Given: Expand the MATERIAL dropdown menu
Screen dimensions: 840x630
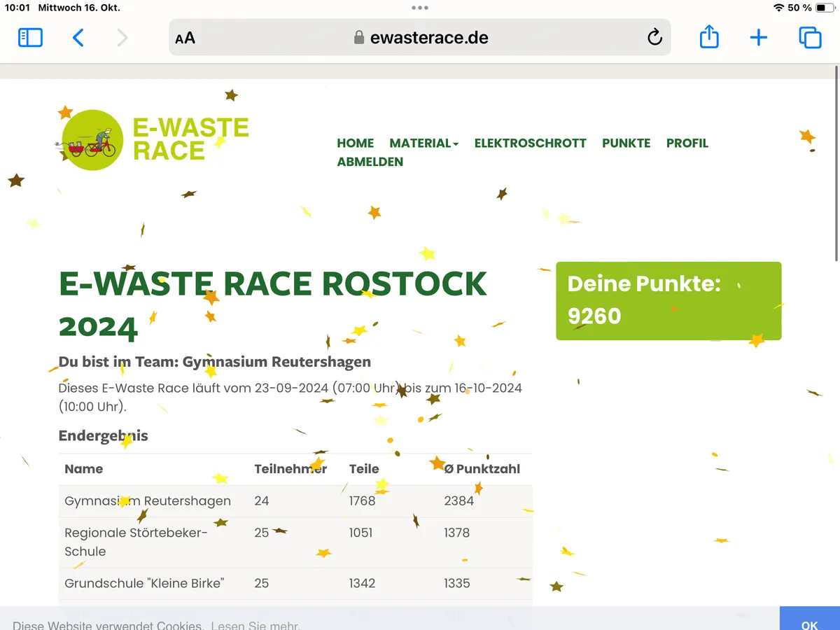Looking at the screenshot, I should 424,143.
